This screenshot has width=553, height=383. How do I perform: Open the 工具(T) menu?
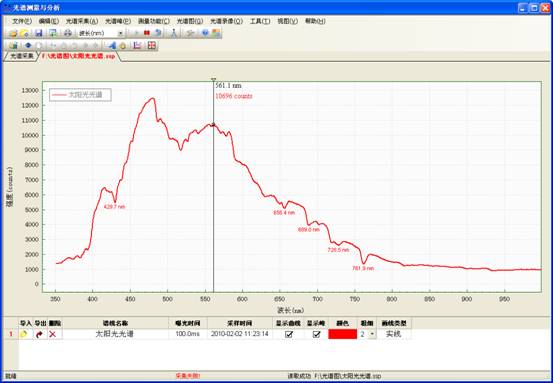(x=260, y=21)
